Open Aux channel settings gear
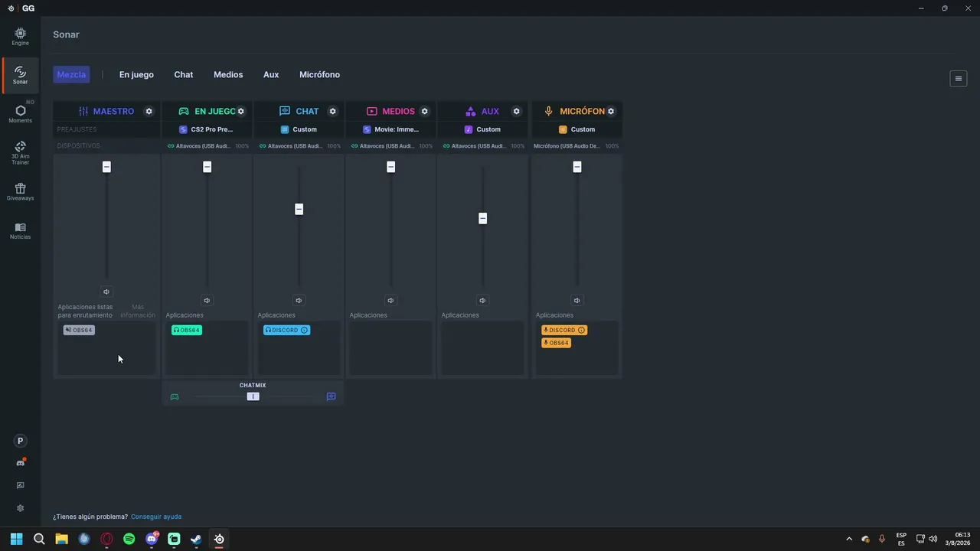 point(516,111)
